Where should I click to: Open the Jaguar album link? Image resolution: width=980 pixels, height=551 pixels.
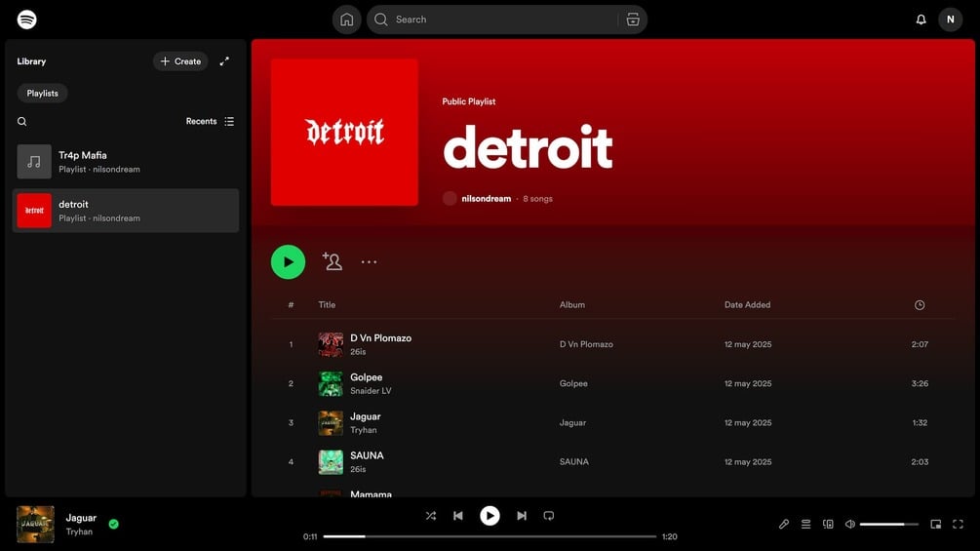click(572, 423)
